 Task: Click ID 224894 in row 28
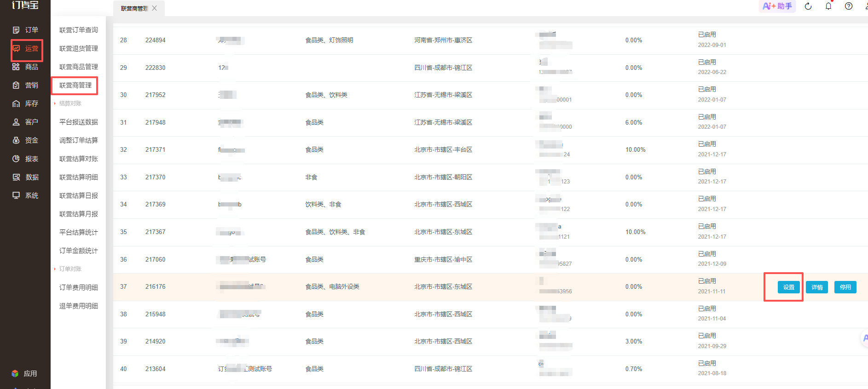pyautogui.click(x=156, y=40)
